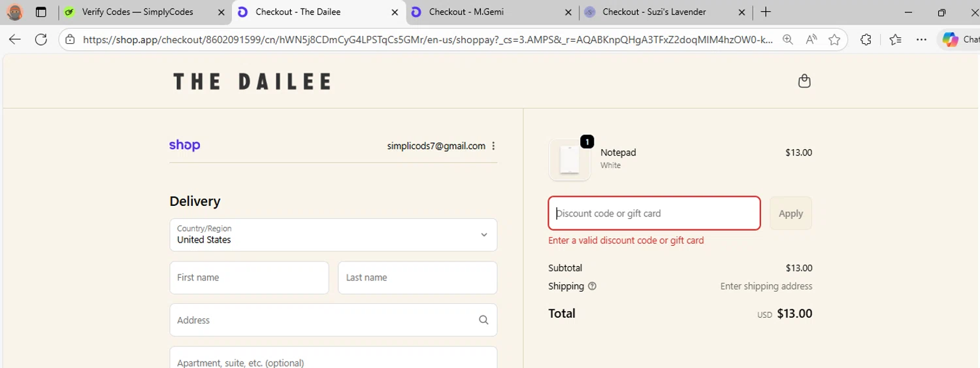The width and height of the screenshot is (980, 368).
Task: Restore down the browser window
Action: [941, 12]
